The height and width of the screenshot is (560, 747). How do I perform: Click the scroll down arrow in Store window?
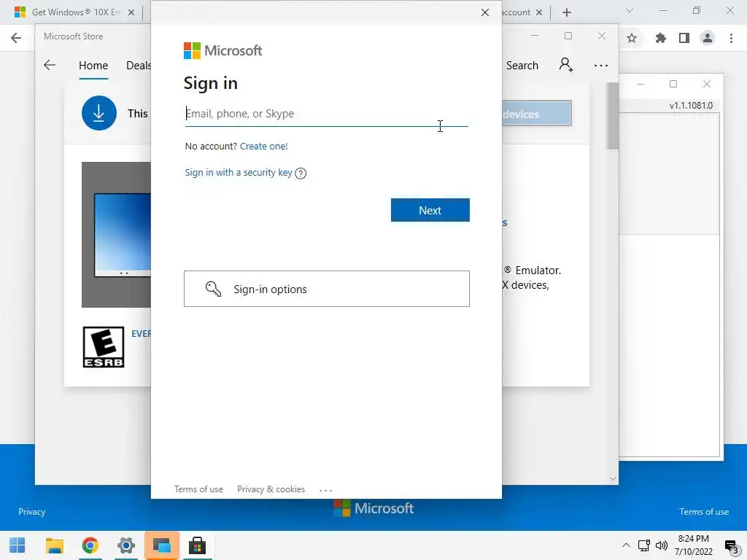point(613,478)
